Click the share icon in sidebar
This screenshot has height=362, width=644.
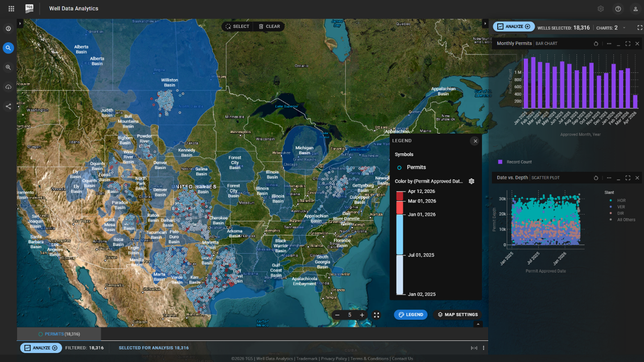tap(8, 106)
